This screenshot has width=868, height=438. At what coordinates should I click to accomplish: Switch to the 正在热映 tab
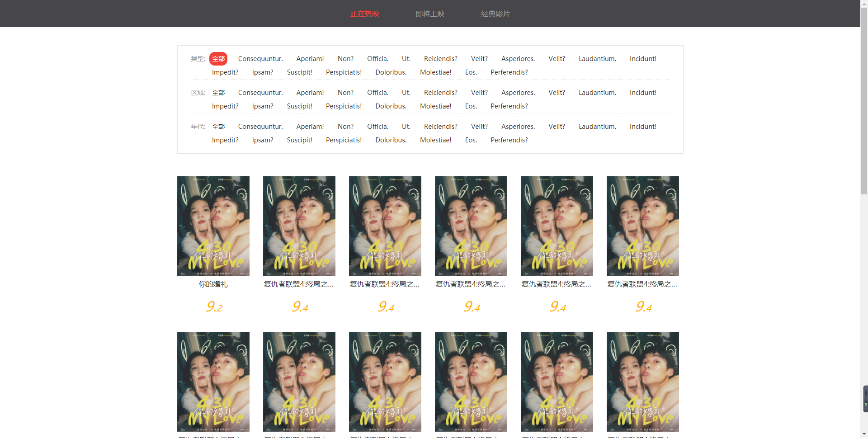(364, 14)
